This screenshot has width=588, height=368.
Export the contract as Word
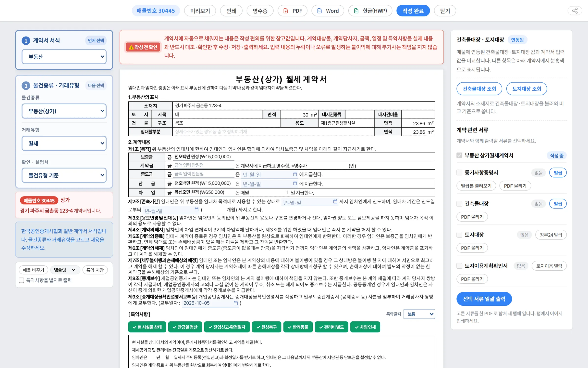328,11
